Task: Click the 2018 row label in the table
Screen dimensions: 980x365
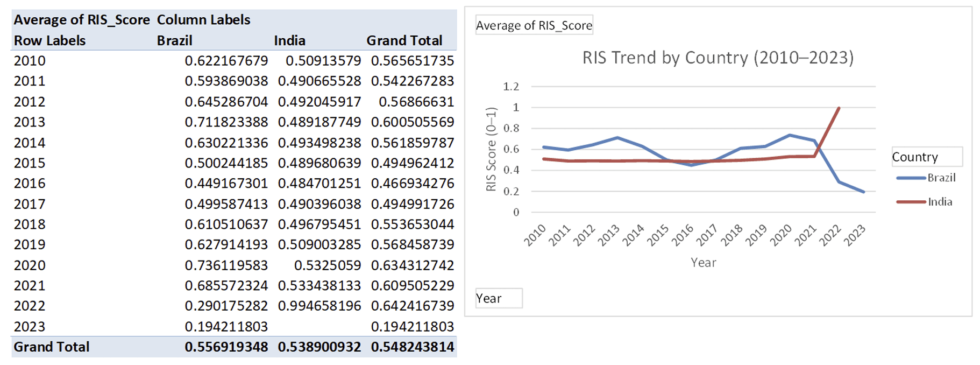Action: coord(30,224)
